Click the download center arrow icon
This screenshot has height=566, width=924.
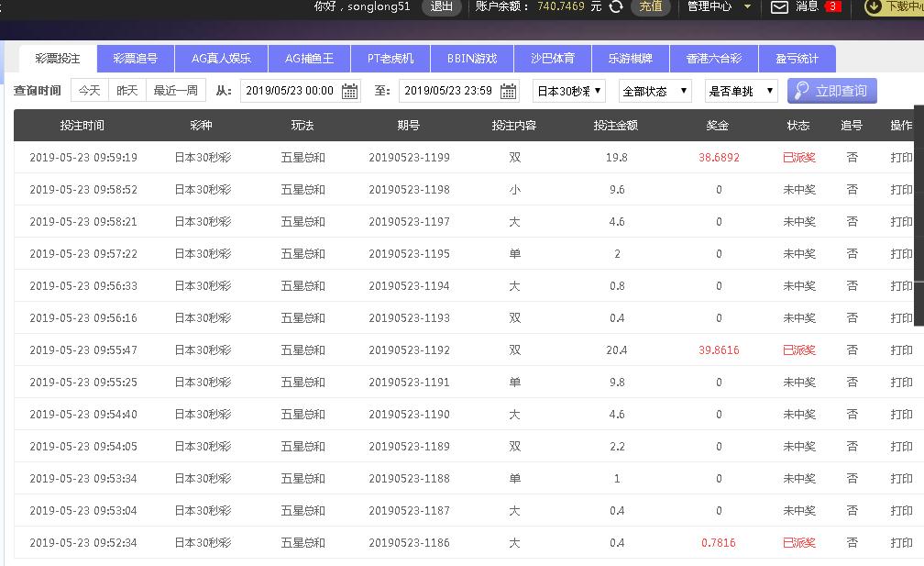tap(873, 7)
